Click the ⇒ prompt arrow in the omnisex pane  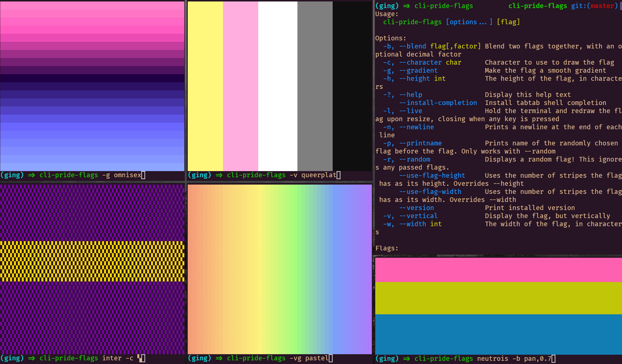(32, 175)
